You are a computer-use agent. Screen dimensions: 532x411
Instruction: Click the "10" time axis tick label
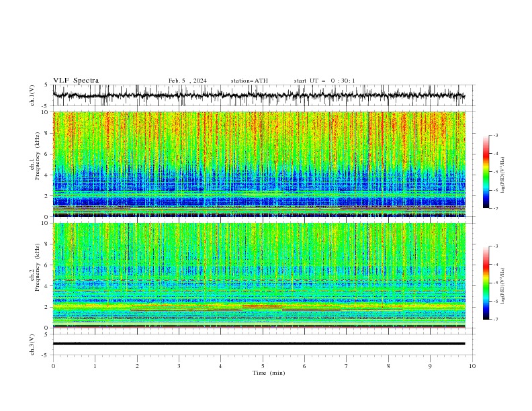472,366
